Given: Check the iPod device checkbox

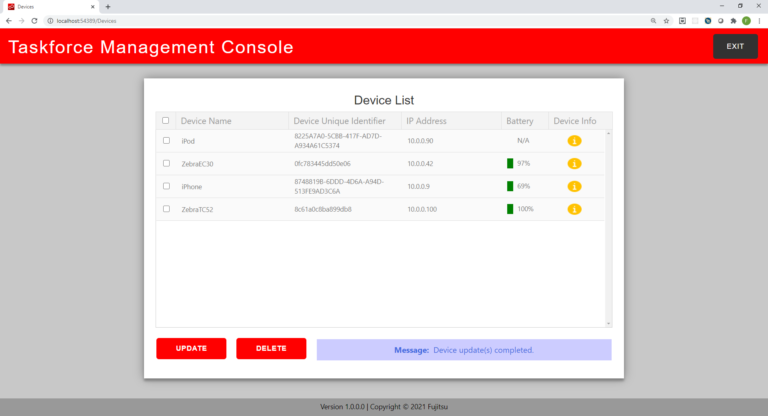Looking at the screenshot, I should [167, 141].
